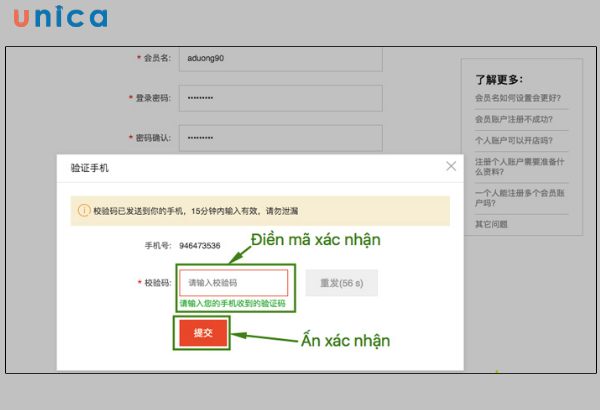This screenshot has height=410, width=600.
Task: Click the phone number 946473536
Action: click(200, 245)
